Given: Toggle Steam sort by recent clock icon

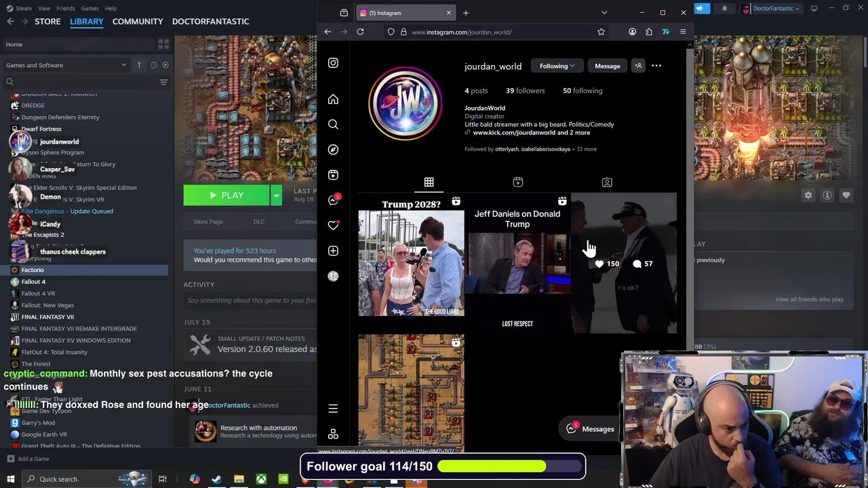Looking at the screenshot, I should 154,65.
